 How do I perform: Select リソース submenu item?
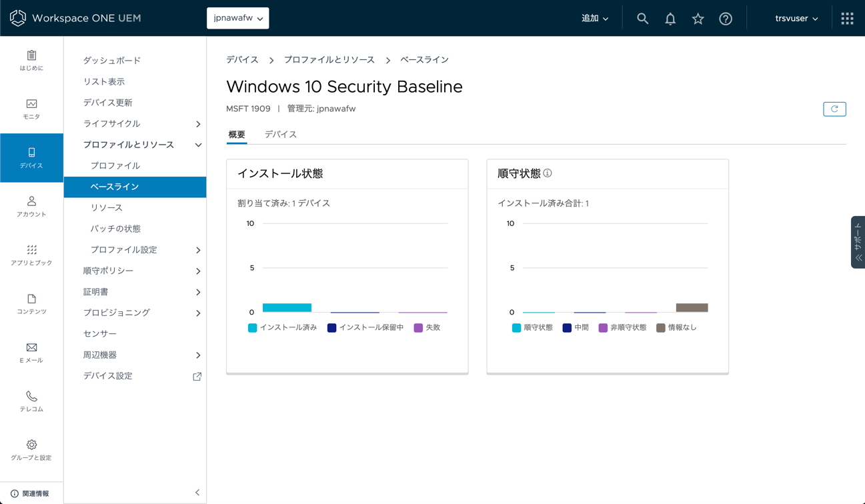(x=107, y=207)
